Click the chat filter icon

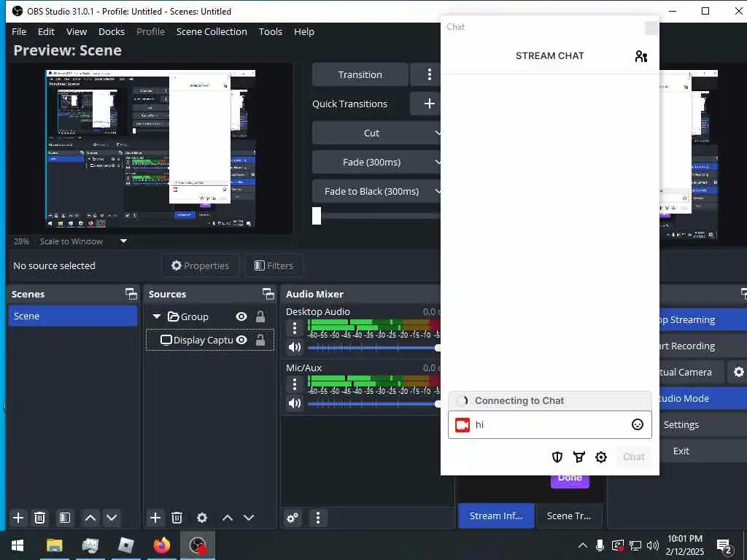[x=578, y=457]
